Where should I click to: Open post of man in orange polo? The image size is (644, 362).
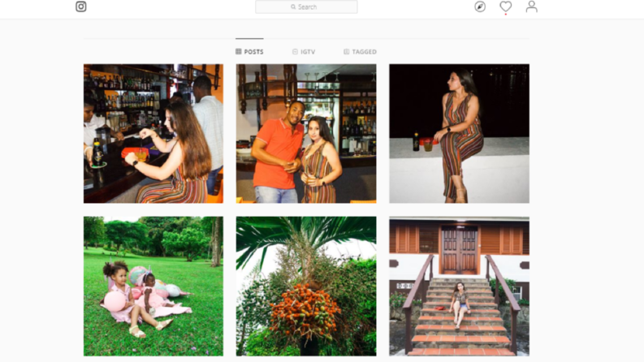[306, 133]
